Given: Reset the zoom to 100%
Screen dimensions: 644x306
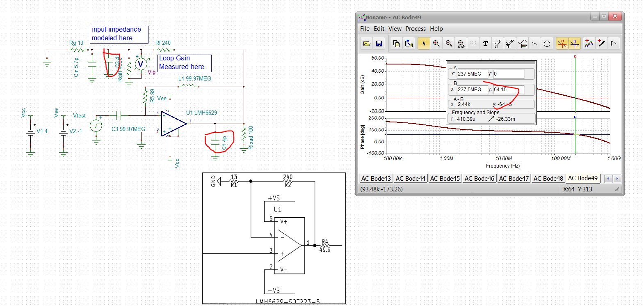Looking at the screenshot, I should point(461,44).
